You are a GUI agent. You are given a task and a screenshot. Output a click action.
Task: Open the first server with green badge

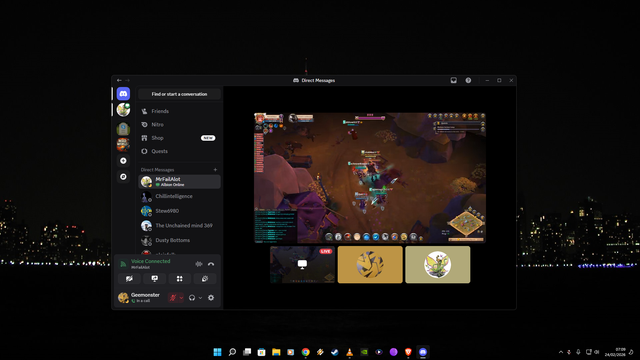[x=123, y=110]
